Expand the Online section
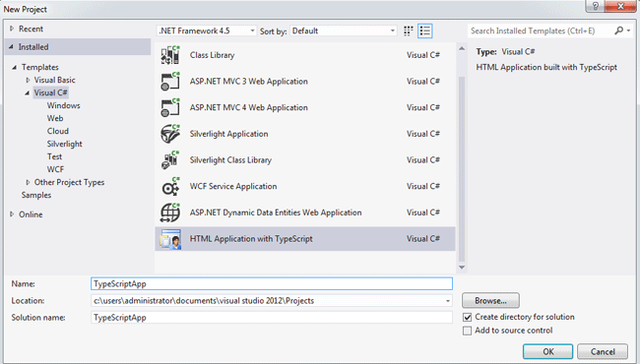 tap(12, 214)
